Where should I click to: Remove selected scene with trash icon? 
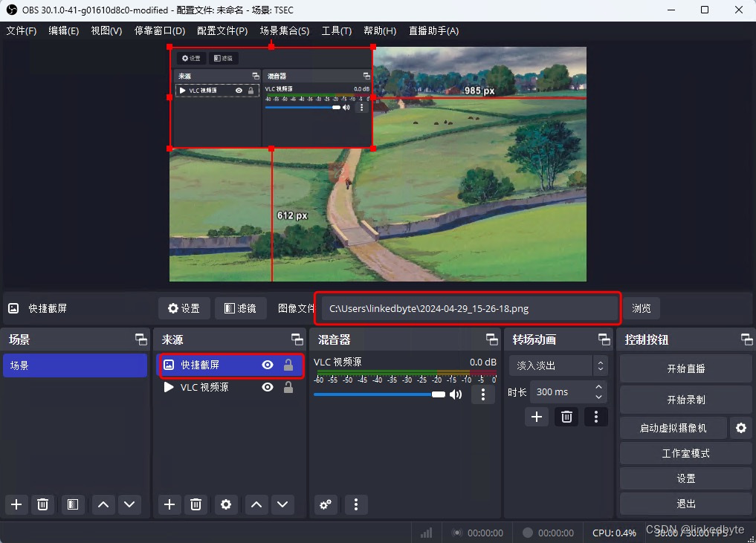[x=42, y=504]
